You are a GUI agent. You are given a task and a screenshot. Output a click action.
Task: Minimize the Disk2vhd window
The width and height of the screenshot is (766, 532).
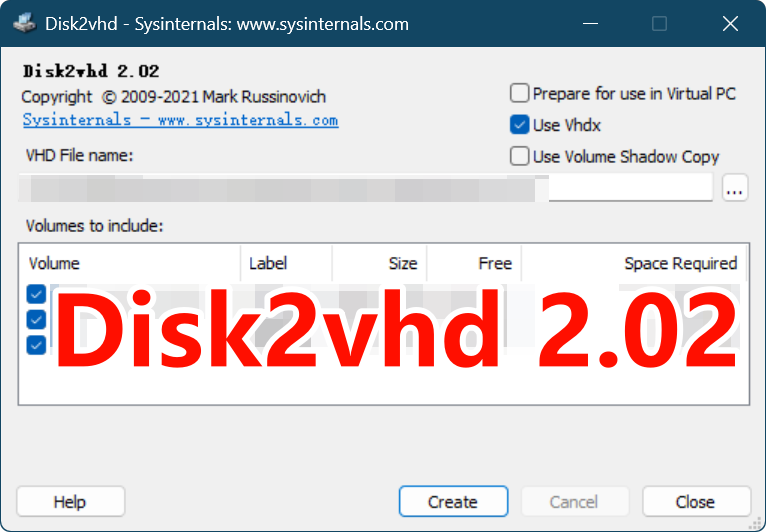[x=590, y=23]
